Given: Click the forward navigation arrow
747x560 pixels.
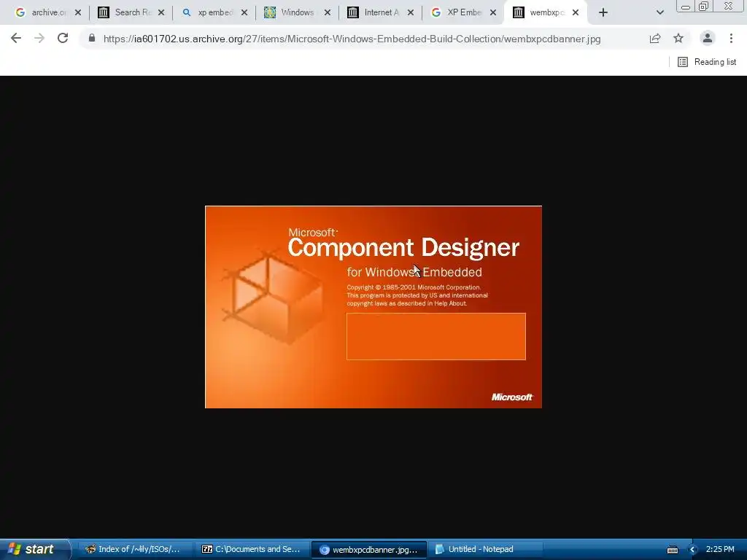Looking at the screenshot, I should (x=39, y=38).
